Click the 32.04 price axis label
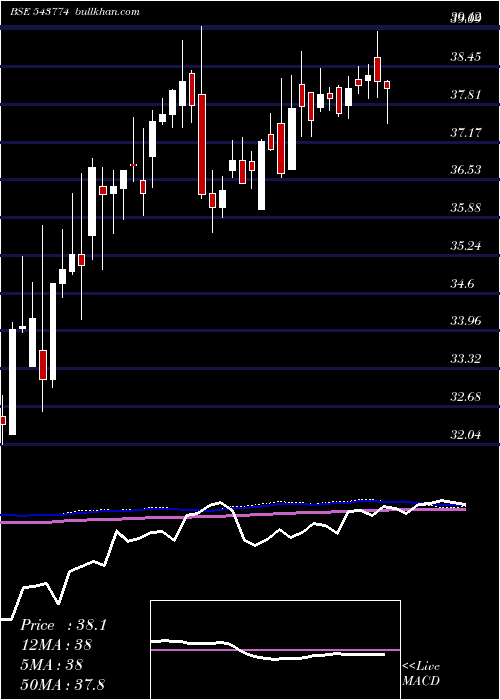The width and height of the screenshot is (500, 700). pyautogui.click(x=466, y=434)
